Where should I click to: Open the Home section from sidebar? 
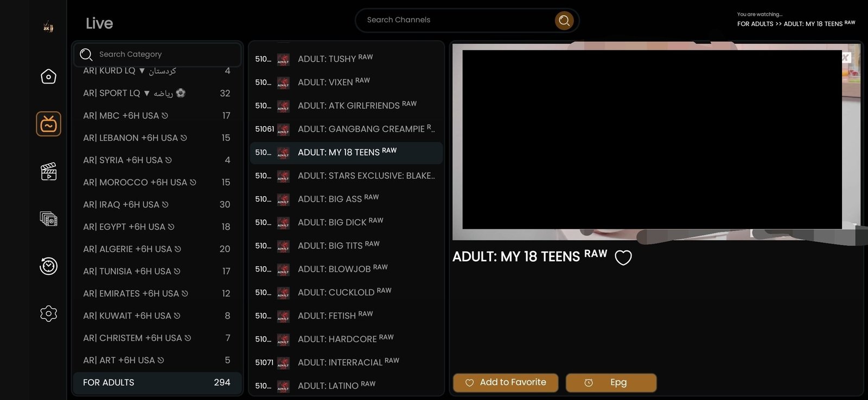click(x=48, y=76)
